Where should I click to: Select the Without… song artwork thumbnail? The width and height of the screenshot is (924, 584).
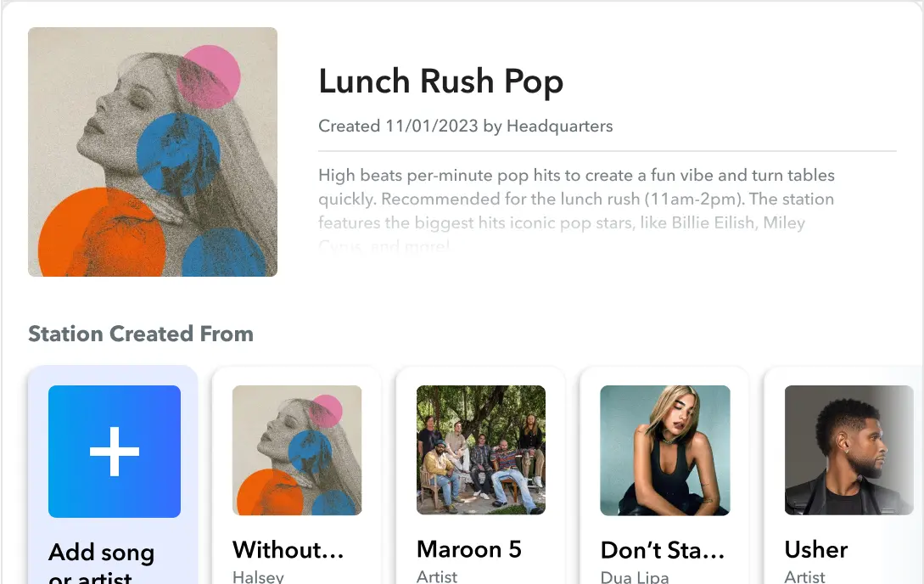pyautogui.click(x=297, y=451)
